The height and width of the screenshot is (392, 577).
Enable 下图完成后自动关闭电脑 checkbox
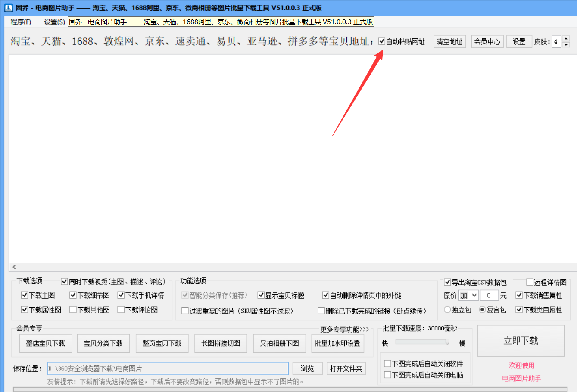(x=387, y=375)
